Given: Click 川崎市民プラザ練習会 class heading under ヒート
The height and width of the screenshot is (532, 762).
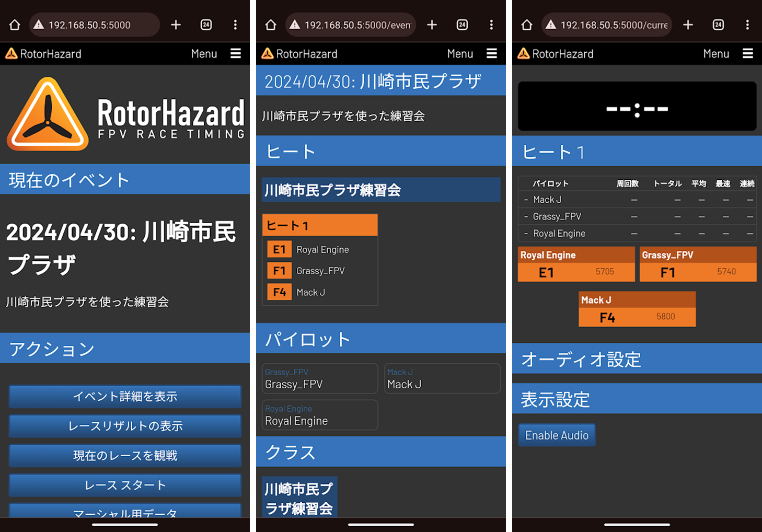Looking at the screenshot, I should tap(381, 190).
